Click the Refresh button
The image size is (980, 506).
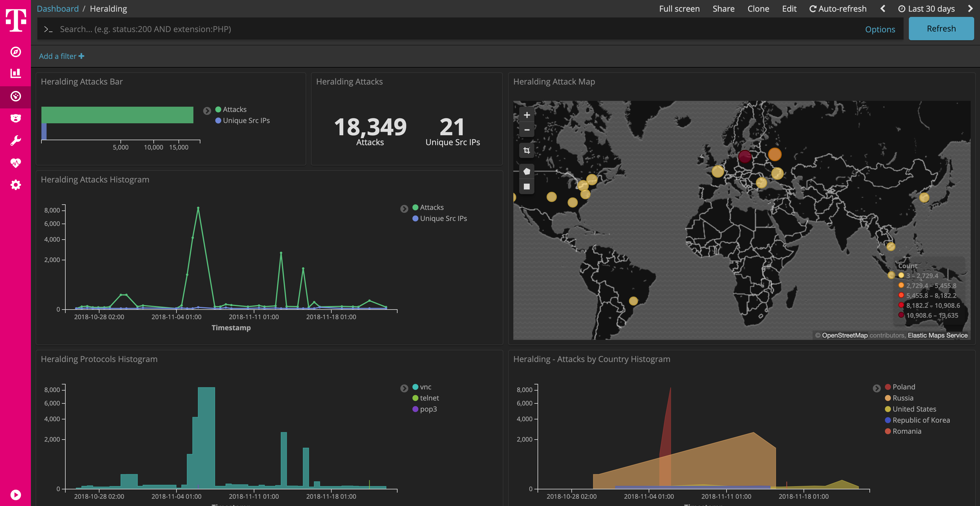pyautogui.click(x=941, y=29)
